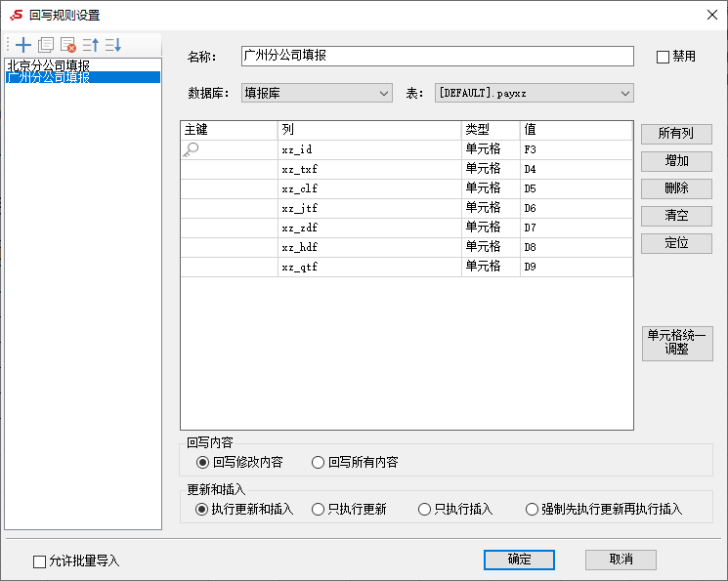
Task: Click the 值 column header
Action: click(577, 130)
